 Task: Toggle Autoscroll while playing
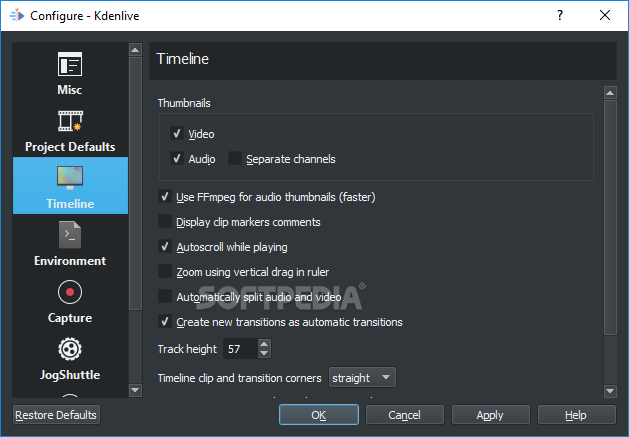click(165, 246)
